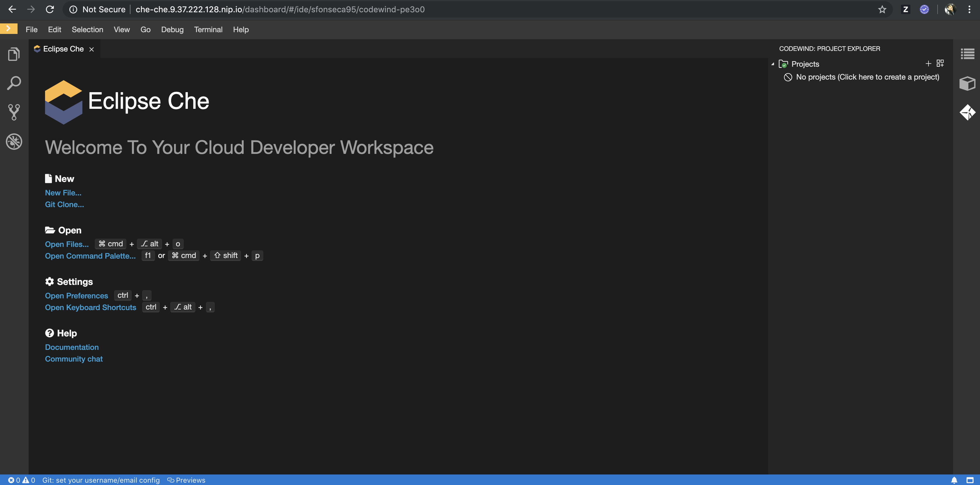Click the New File... link
Viewport: 980px width, 485px height.
[63, 193]
